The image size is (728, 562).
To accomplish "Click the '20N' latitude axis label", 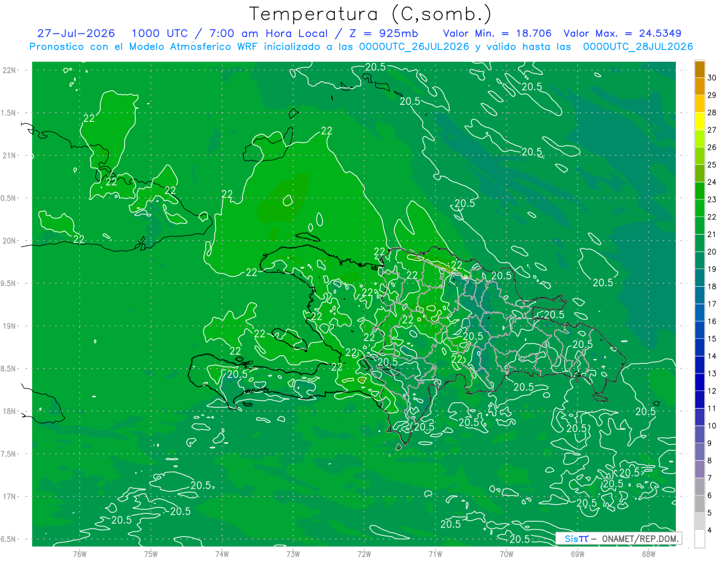I will [10, 241].
